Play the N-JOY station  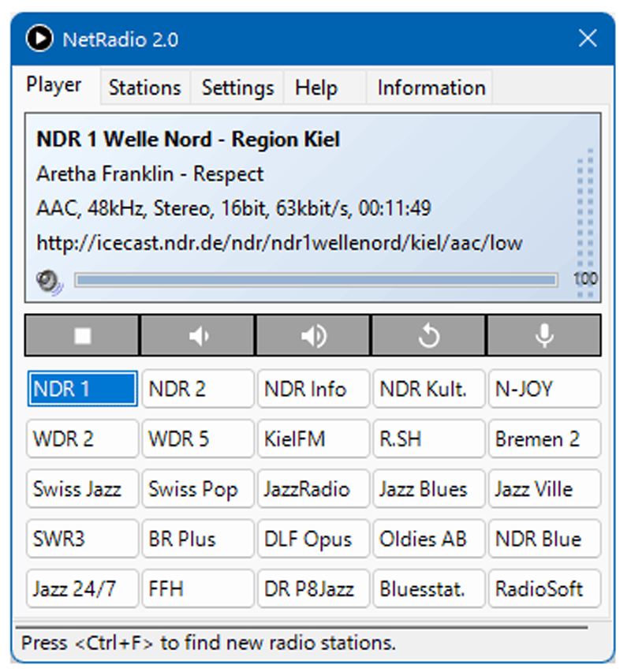pyautogui.click(x=544, y=389)
